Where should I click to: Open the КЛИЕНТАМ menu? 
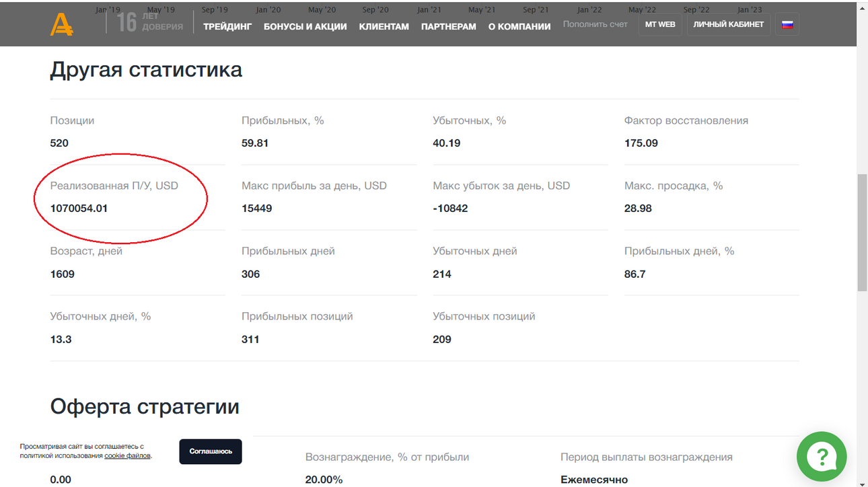[384, 26]
